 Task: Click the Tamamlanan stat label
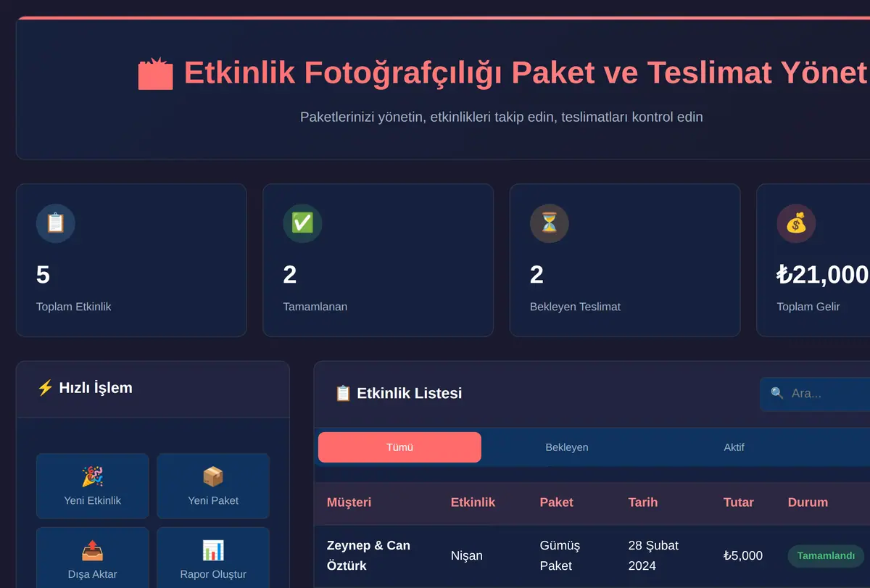315,307
